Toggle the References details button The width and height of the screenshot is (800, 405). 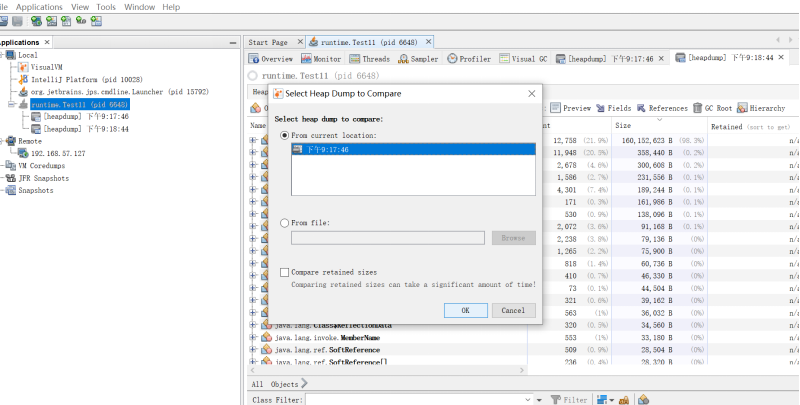[x=662, y=108]
